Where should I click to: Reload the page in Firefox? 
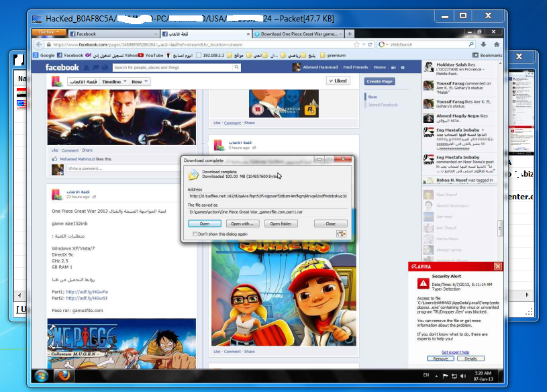(x=370, y=45)
